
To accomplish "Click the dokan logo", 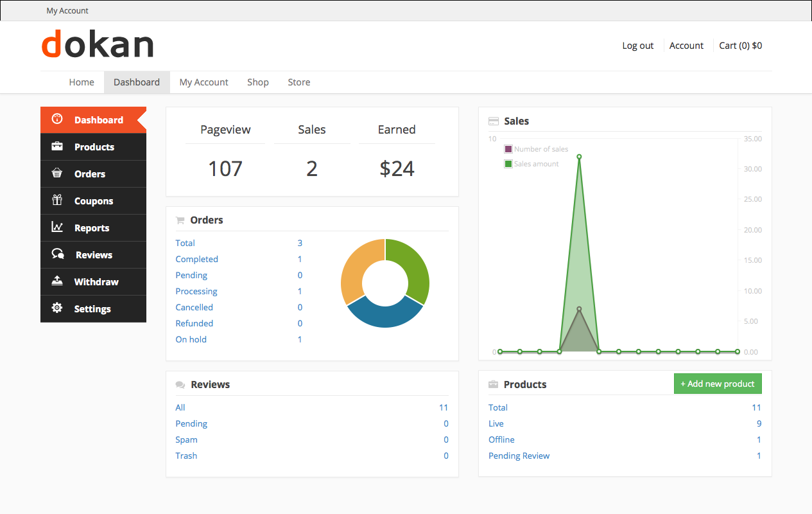I will (98, 45).
